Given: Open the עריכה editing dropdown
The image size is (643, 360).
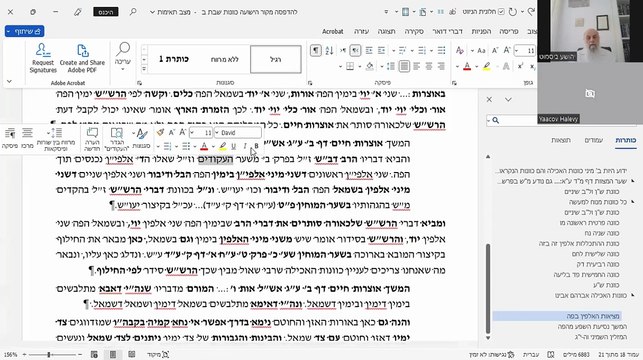Looking at the screenshot, I should click(123, 57).
